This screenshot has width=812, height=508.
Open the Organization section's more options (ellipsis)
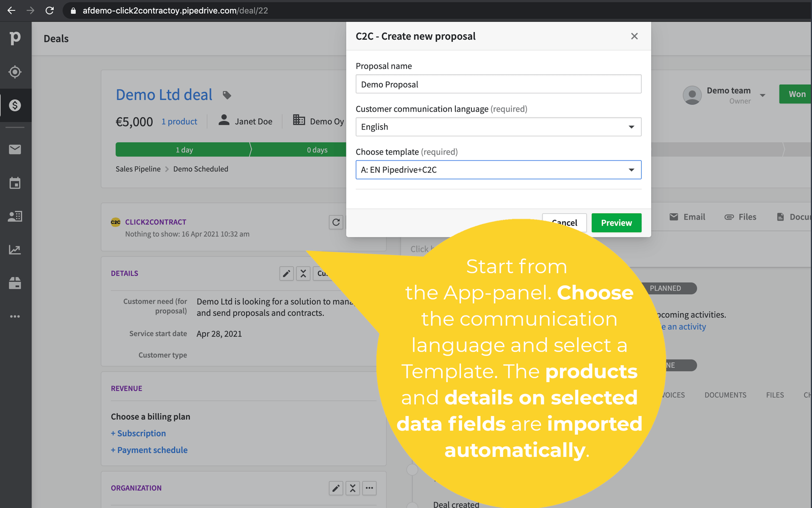tap(369, 488)
